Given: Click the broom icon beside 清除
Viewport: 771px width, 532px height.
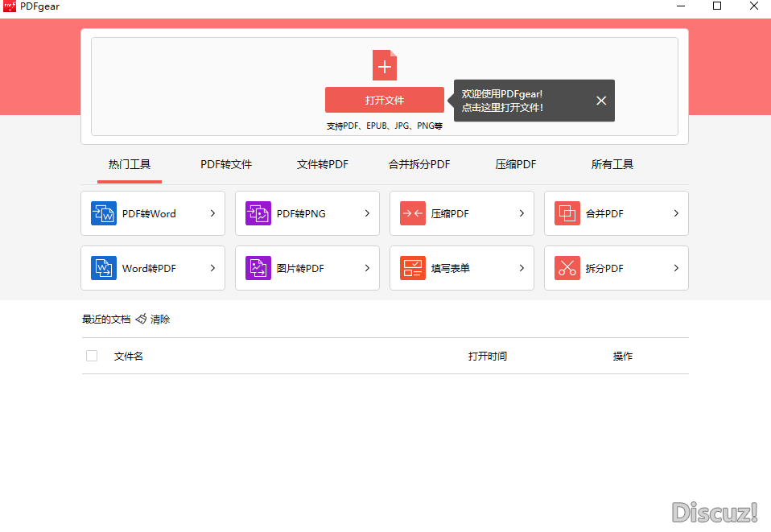Looking at the screenshot, I should 141,319.
